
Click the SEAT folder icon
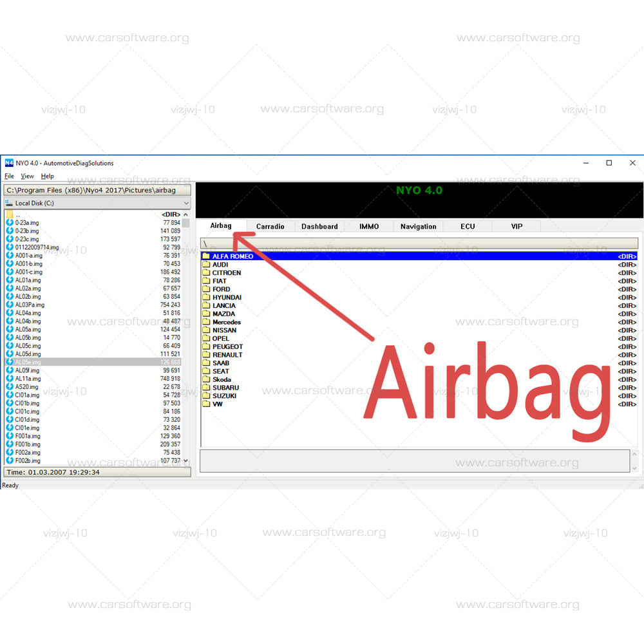206,371
